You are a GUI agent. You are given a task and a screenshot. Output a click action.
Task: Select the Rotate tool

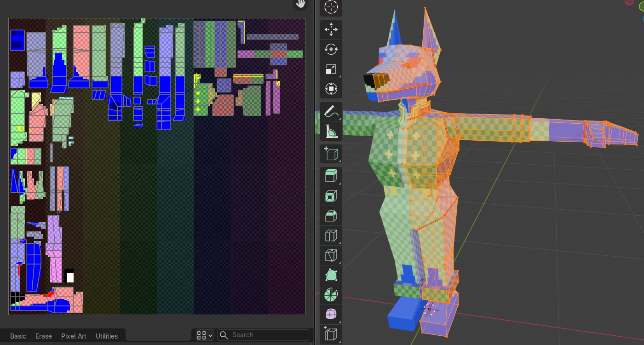pyautogui.click(x=331, y=50)
